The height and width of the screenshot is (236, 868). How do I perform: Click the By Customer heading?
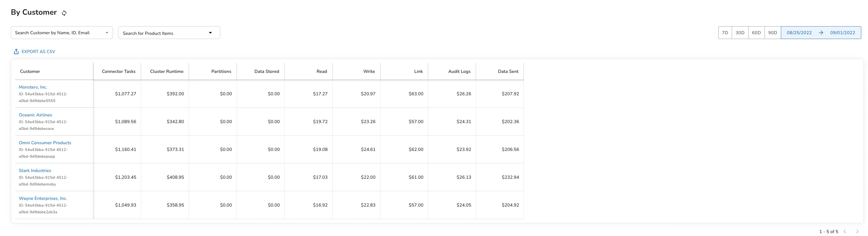(34, 12)
